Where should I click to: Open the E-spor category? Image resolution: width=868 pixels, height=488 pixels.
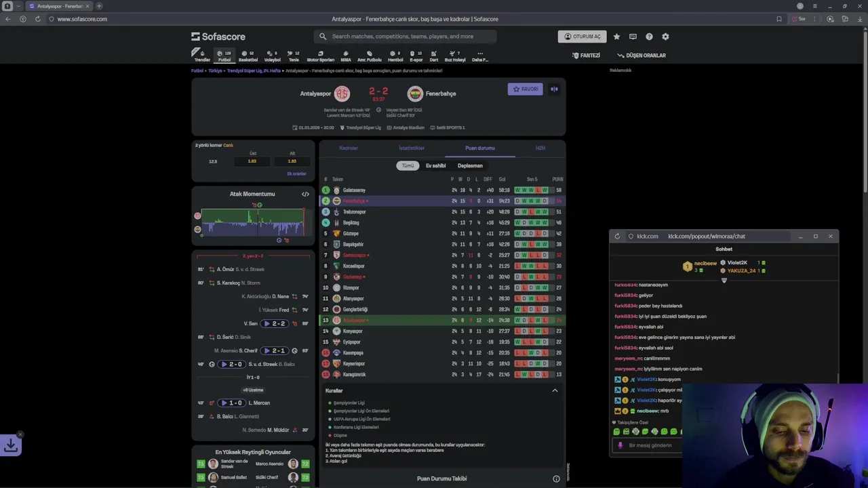(x=416, y=56)
